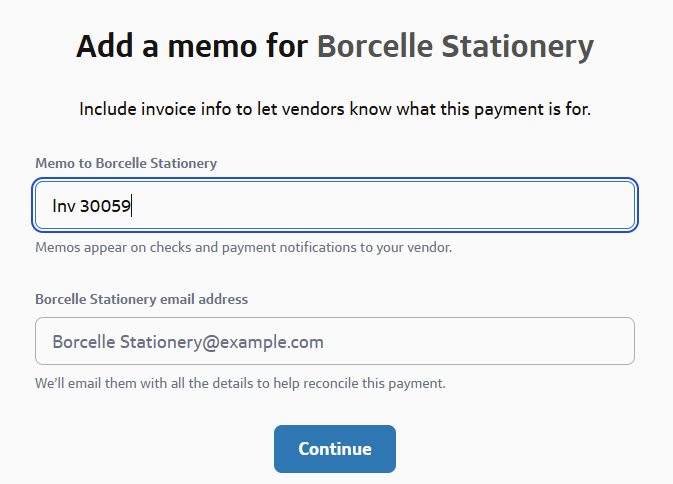Viewport: 673px width, 484px height.
Task: Click the number "30059" in the memo field
Action: click(x=106, y=206)
